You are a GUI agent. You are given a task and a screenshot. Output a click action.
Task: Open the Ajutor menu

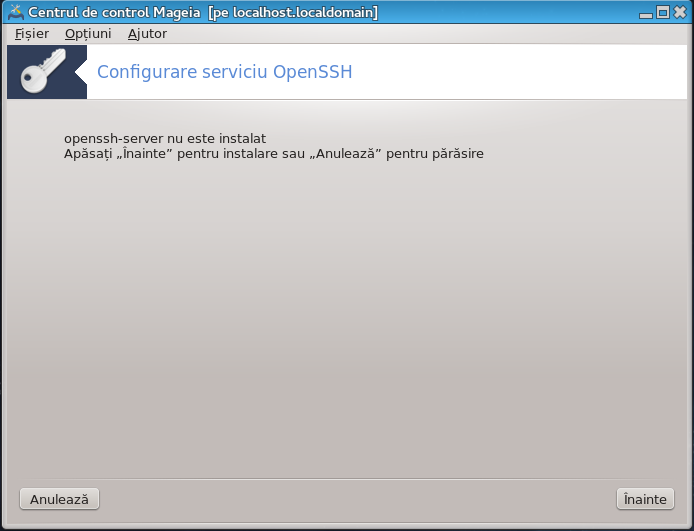147,34
